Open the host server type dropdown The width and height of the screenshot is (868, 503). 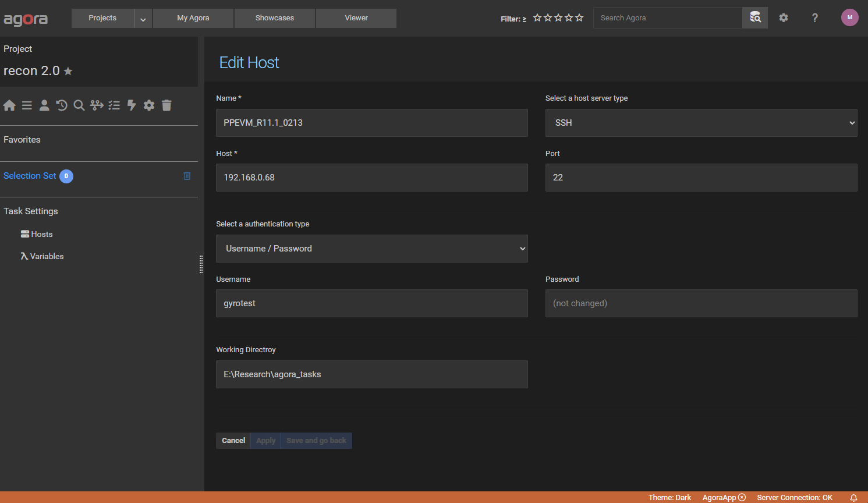tap(701, 123)
